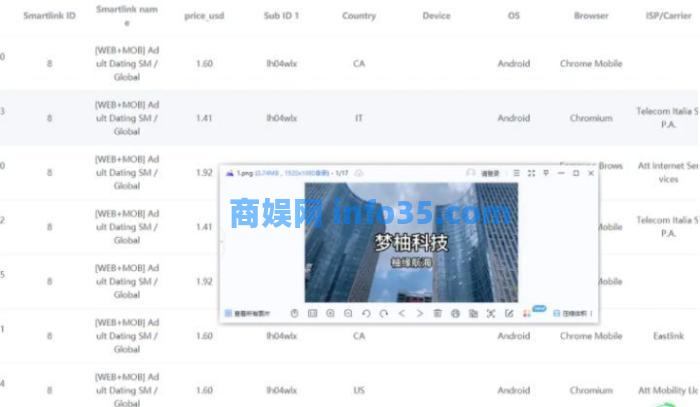Open the edit image tool
Image resolution: width=700 pixels, height=407 pixels.
point(509,314)
